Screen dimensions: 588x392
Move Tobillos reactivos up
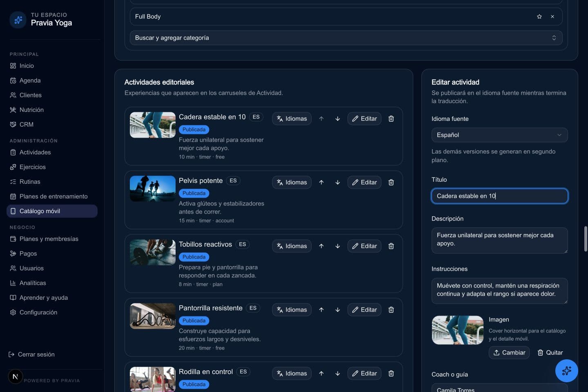(321, 246)
